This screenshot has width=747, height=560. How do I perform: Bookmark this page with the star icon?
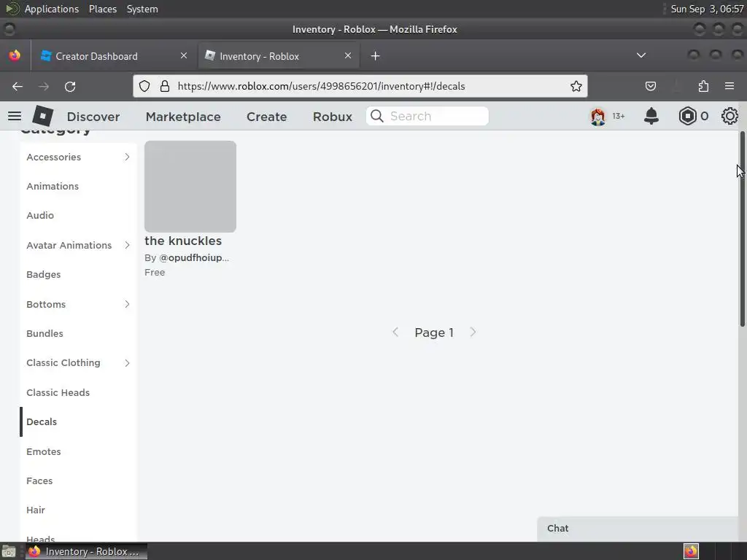pyautogui.click(x=576, y=86)
